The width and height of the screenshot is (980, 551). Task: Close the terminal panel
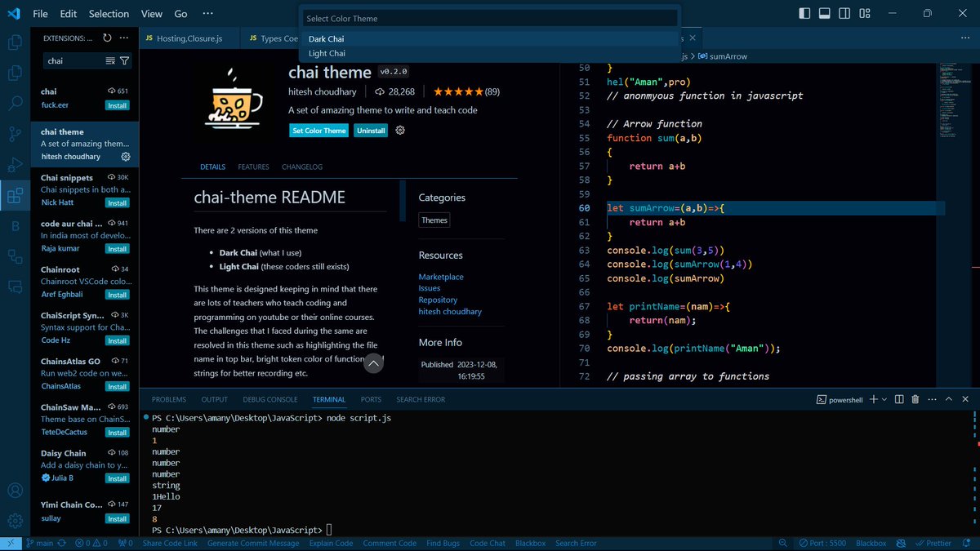964,399
